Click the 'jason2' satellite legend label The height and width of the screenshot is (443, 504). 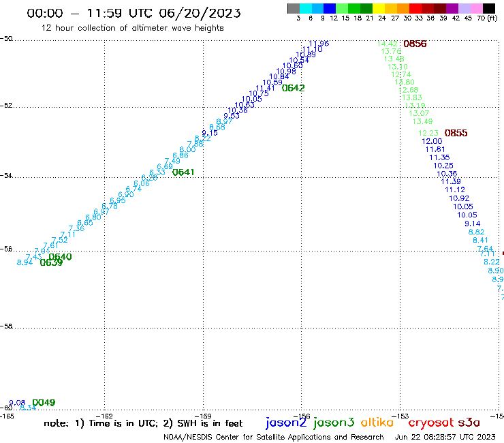pos(286,423)
